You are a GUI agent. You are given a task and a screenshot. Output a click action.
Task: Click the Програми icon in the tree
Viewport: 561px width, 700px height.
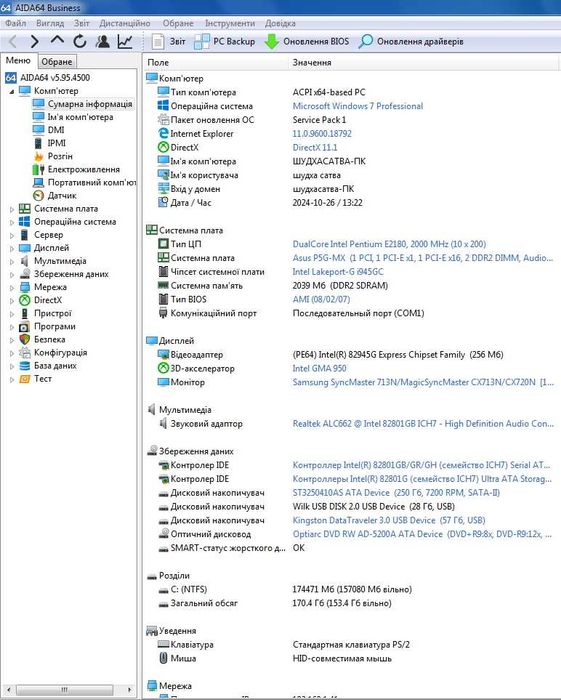25,327
